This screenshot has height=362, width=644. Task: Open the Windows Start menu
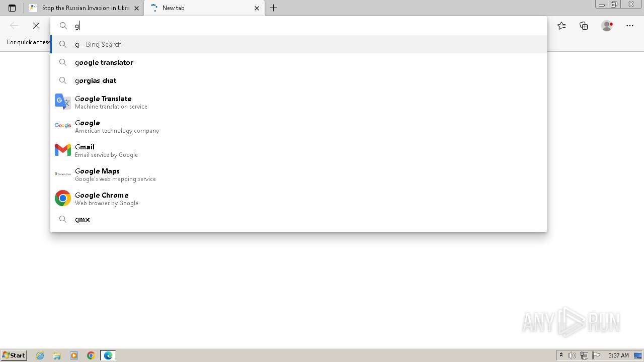click(x=14, y=355)
